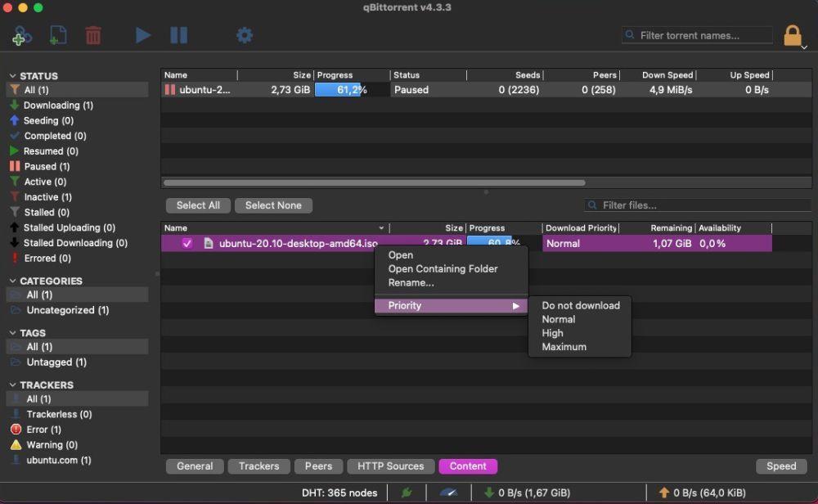
Task: Click the horizontal scrollbar under torrent list
Action: point(374,182)
